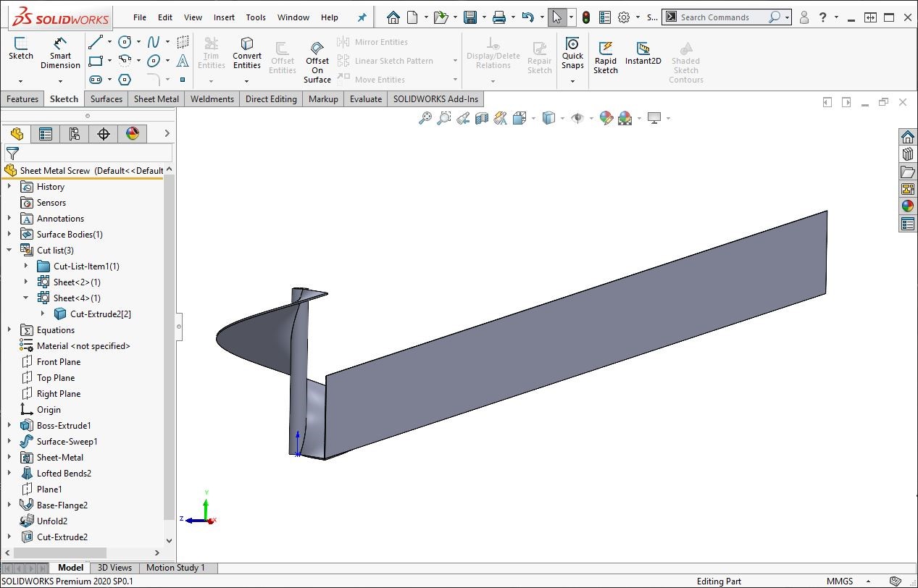This screenshot has width=918, height=588.
Task: Open the Insert menu
Action: point(224,17)
